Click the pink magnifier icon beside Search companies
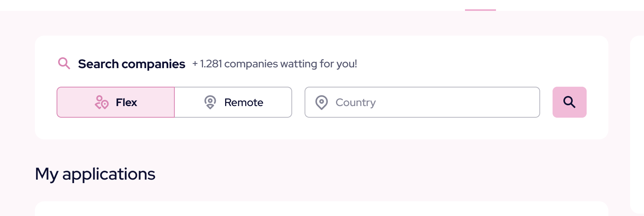This screenshot has height=216, width=644. pos(64,63)
